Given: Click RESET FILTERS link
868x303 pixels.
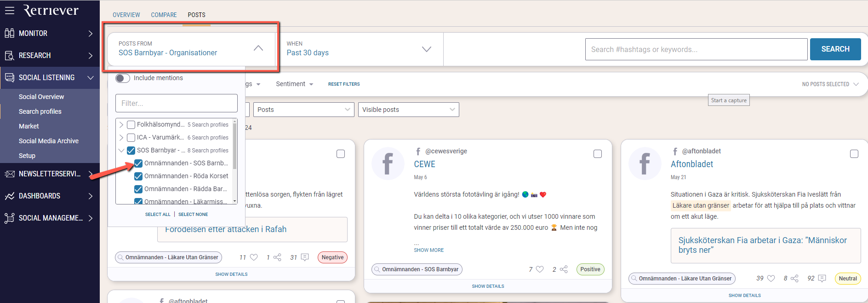Looking at the screenshot, I should (344, 84).
